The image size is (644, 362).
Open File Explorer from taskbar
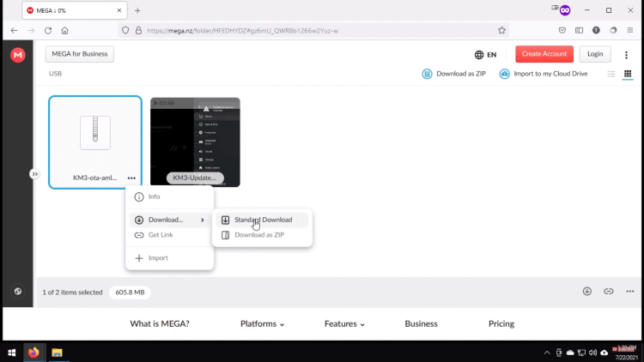57,353
